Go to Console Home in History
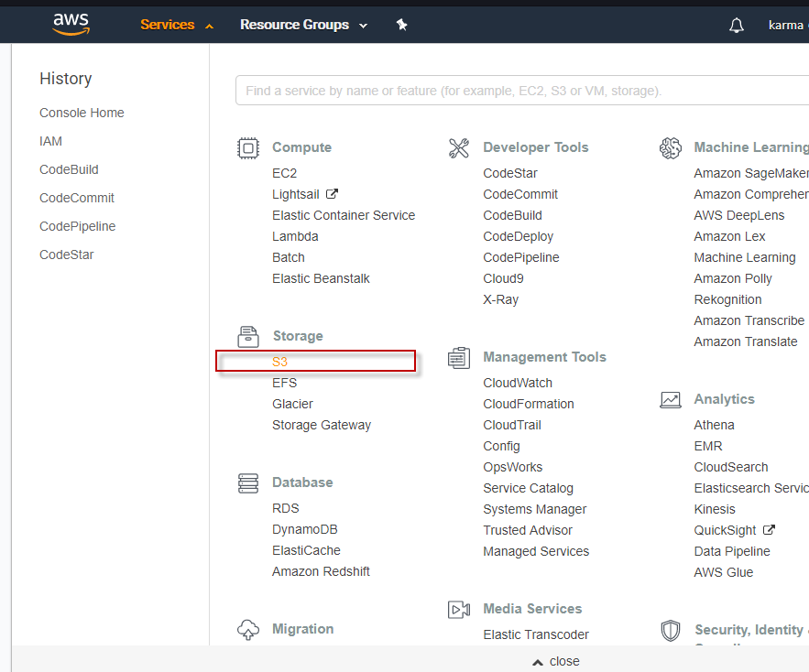The image size is (809, 672). [x=82, y=113]
